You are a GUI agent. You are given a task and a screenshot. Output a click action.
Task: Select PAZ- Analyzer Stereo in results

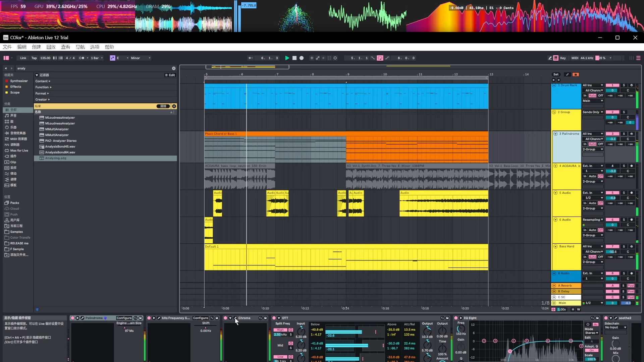(61, 141)
